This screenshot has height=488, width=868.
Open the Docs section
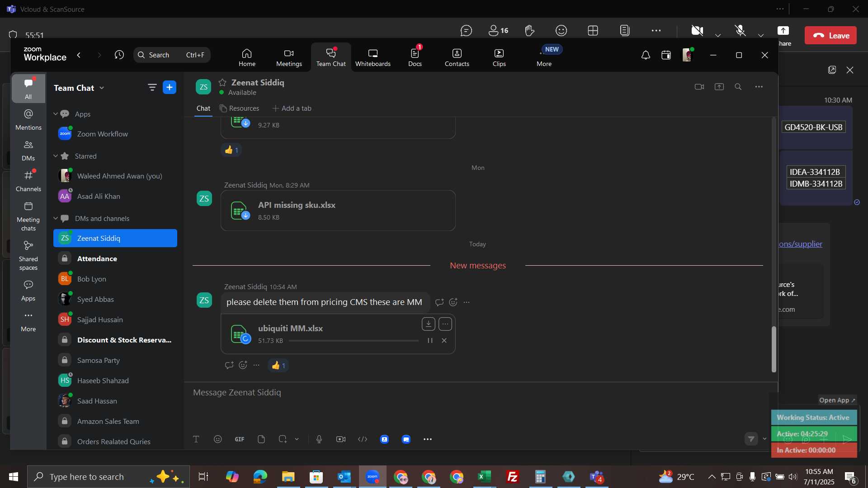point(415,57)
